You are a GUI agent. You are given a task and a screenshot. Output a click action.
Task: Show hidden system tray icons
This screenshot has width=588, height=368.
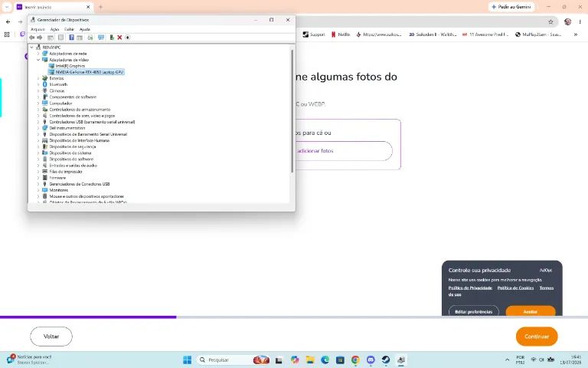[507, 360]
